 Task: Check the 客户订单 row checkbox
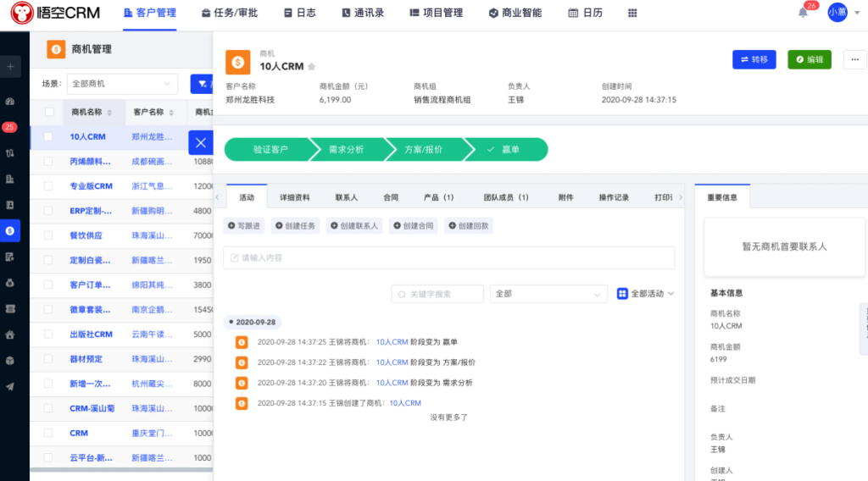[x=48, y=285]
